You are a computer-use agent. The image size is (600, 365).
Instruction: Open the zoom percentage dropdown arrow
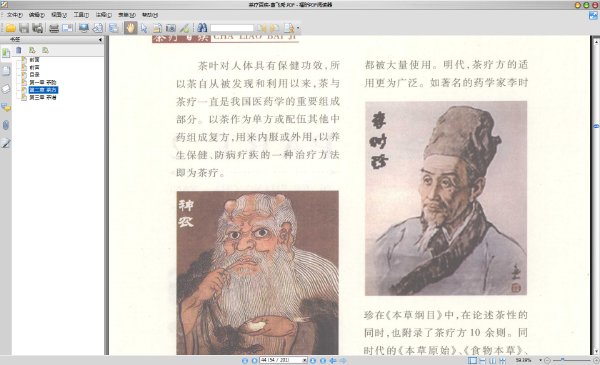click(540, 360)
